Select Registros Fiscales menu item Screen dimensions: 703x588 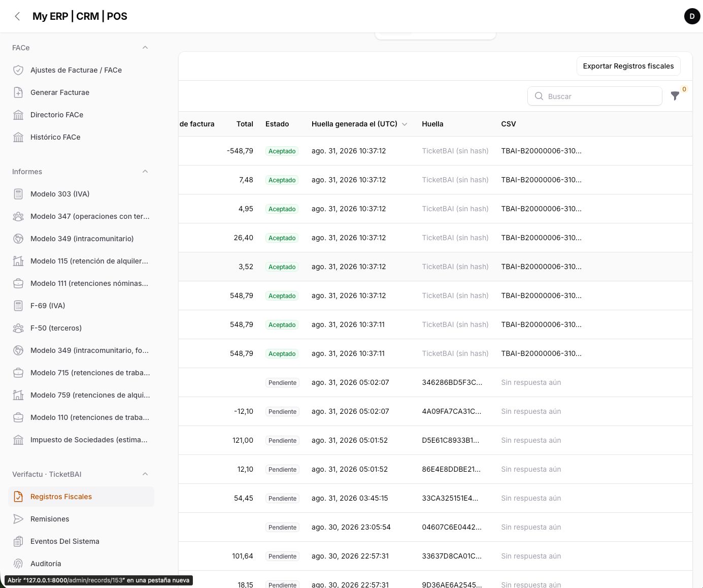(81, 497)
